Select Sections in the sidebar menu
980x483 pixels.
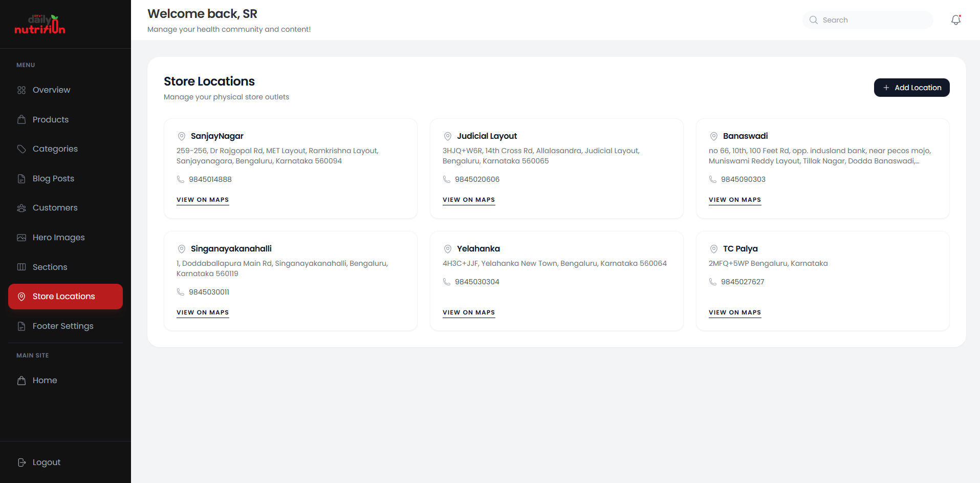point(50,267)
